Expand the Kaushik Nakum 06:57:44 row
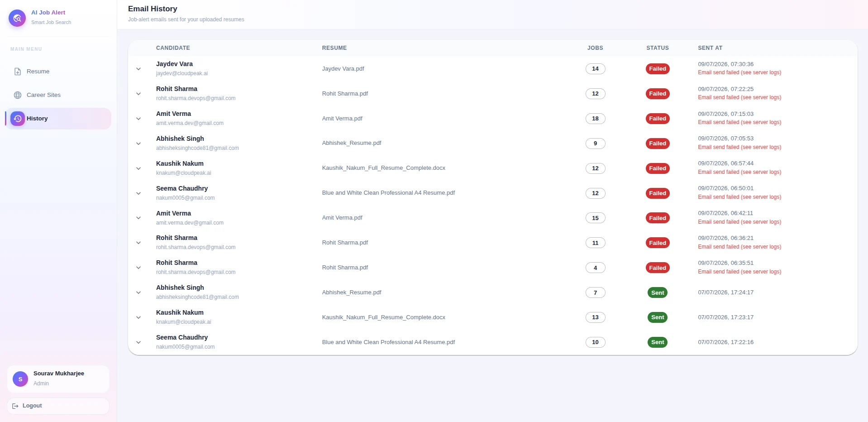This screenshot has height=422, width=868. tap(138, 168)
